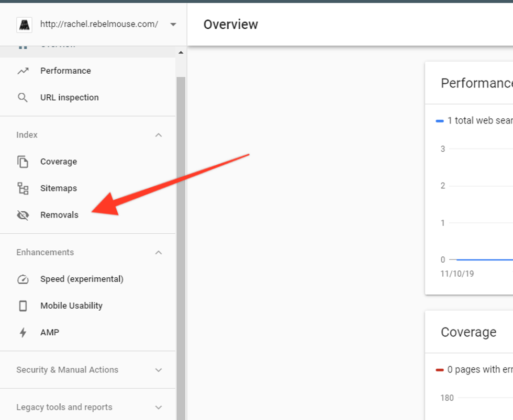513x420 pixels.
Task: Collapse the Enhancements section chevron
Action: click(x=159, y=253)
